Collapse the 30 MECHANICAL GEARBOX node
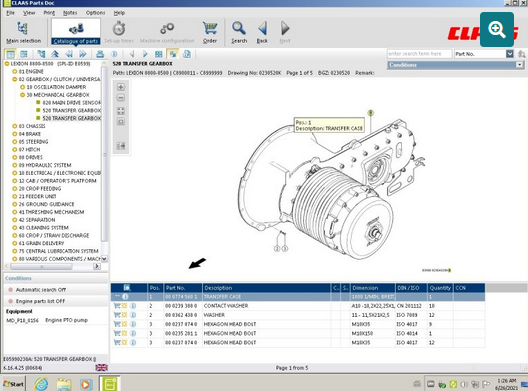 (x=23, y=95)
